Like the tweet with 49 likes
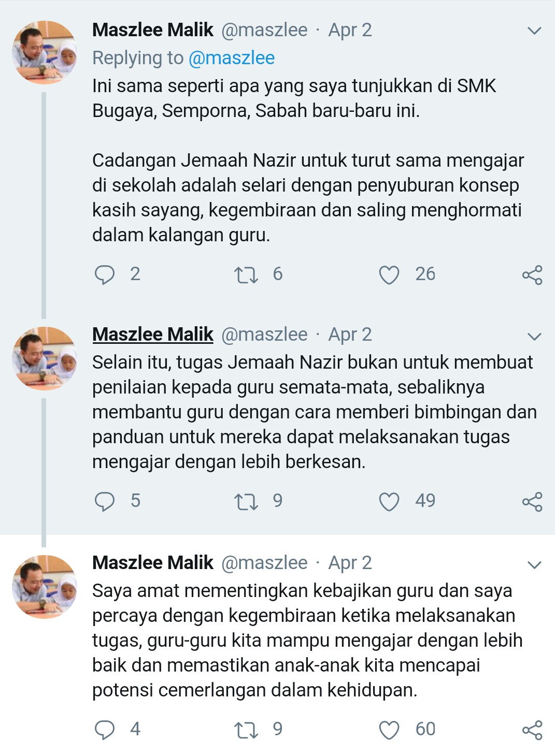Screen dimensions: 555x756 tap(389, 501)
